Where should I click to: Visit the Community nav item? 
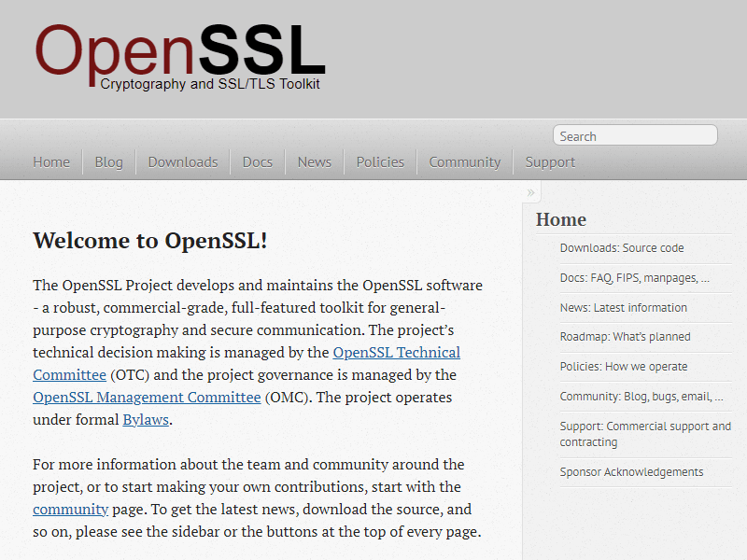click(464, 162)
